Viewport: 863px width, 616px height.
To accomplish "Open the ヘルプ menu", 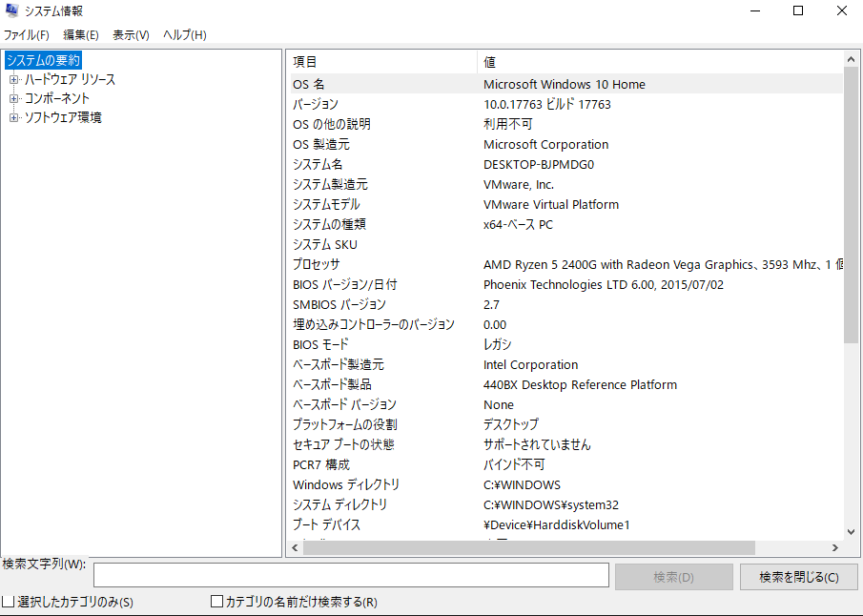I will point(181,34).
